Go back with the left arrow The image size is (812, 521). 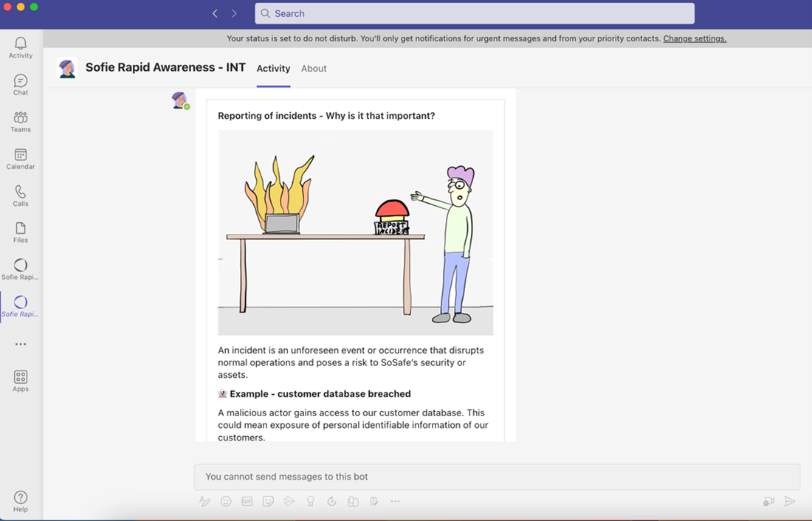tap(215, 13)
